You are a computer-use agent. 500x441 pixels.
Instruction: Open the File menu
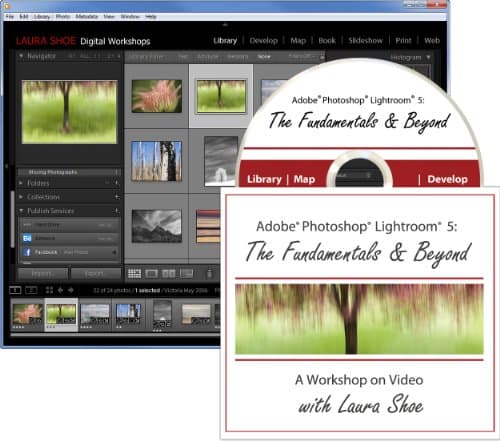click(x=10, y=16)
